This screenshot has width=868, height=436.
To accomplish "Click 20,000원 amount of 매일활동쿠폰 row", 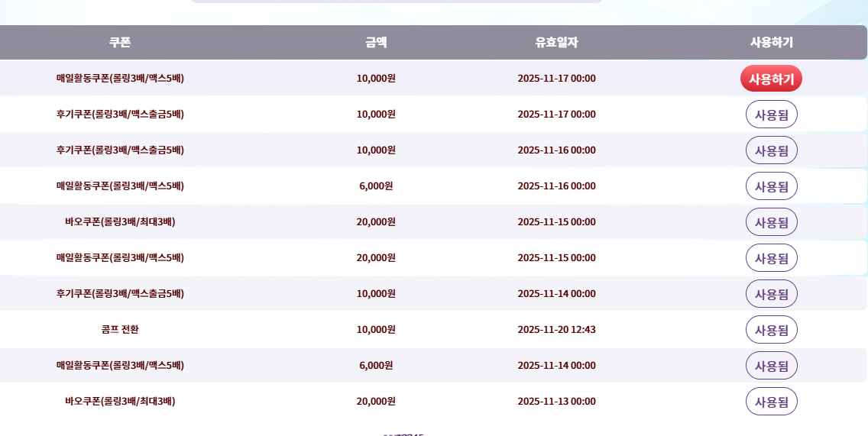I will point(376,258).
